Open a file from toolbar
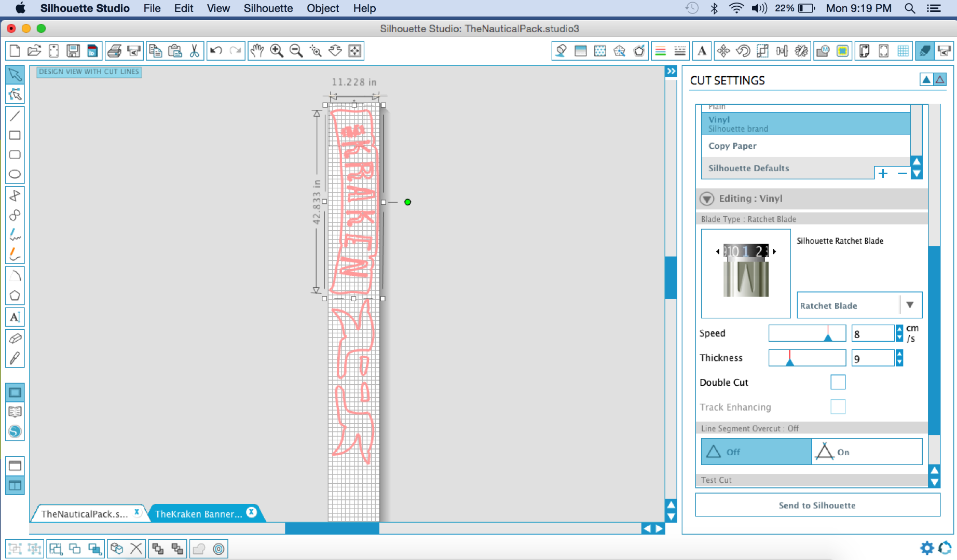 (34, 51)
